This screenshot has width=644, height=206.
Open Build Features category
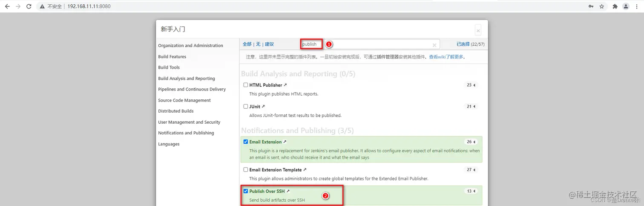pos(172,56)
